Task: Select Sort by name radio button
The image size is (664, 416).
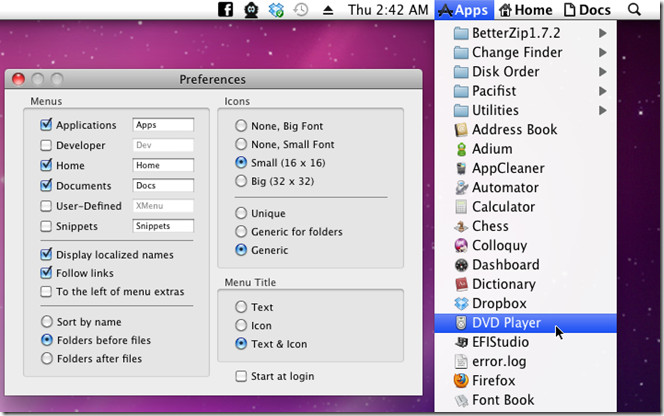Action: 47,322
